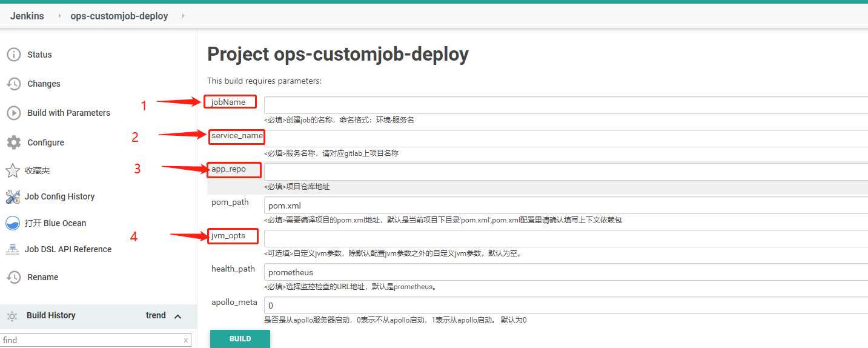The width and height of the screenshot is (868, 348).
Task: Click the Build History sun icon
Action: click(12, 316)
